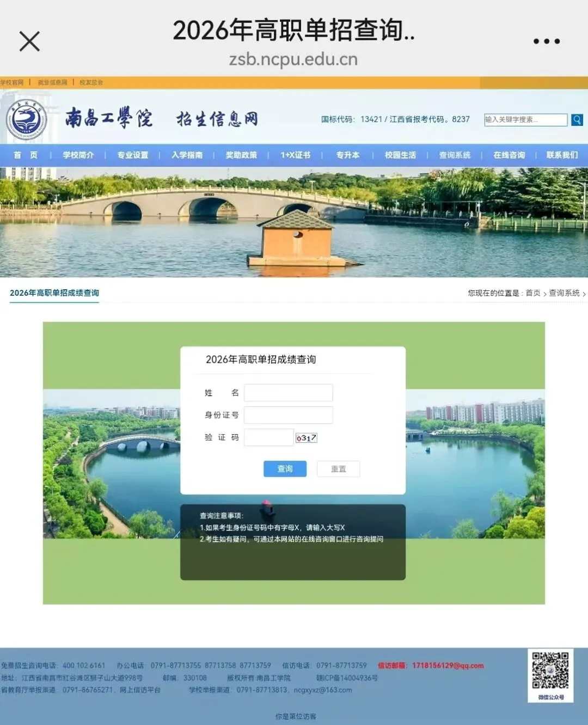Click the form heading 2026年高职单招成绩查询
The height and width of the screenshot is (725, 588).
(261, 360)
